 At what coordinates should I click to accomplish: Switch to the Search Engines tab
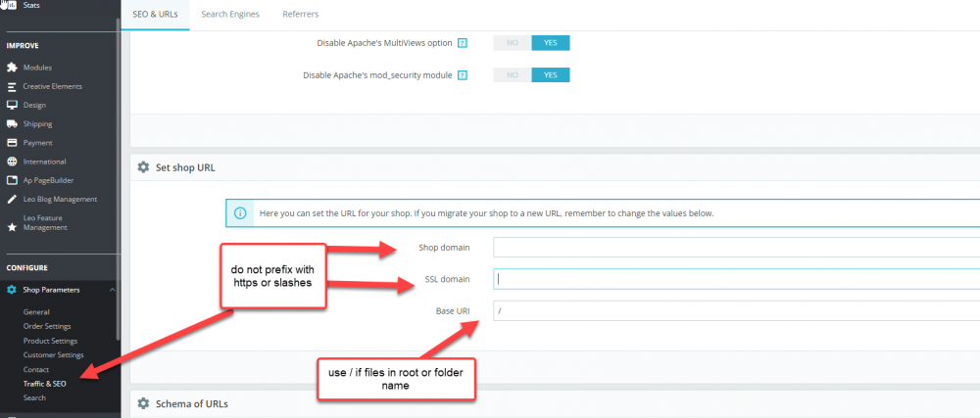pos(230,14)
